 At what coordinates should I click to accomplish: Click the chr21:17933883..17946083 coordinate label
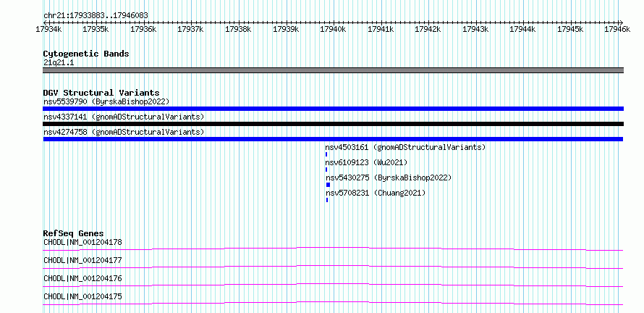[96, 16]
